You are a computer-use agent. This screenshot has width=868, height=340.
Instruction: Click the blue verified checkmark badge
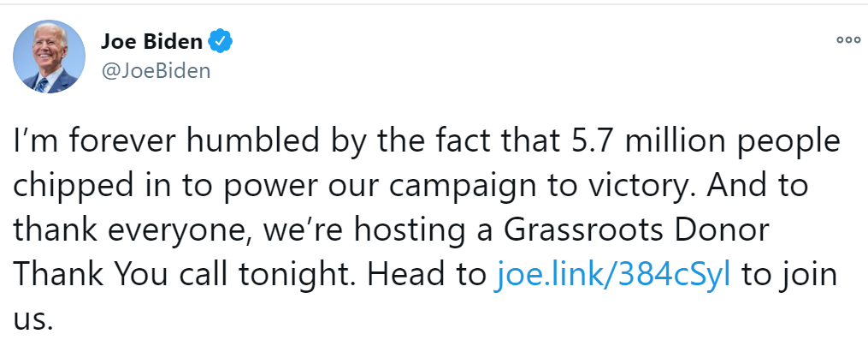coord(220,42)
